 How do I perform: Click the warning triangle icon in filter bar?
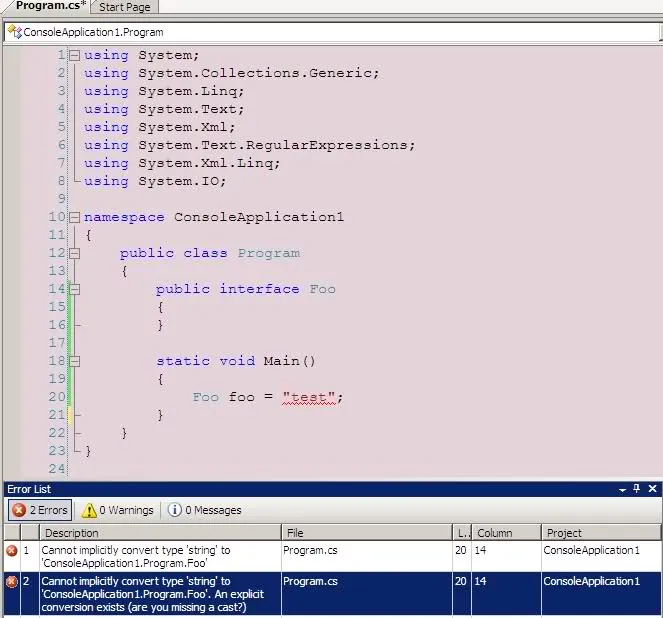89,510
